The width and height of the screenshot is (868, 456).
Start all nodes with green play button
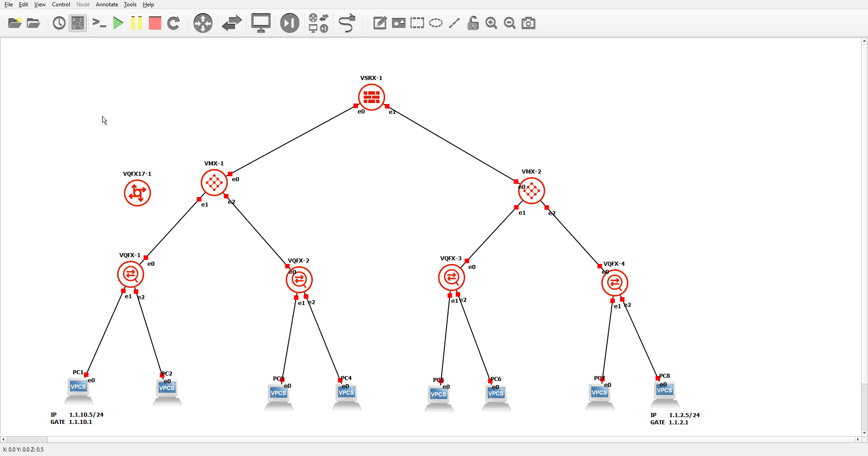pyautogui.click(x=118, y=23)
